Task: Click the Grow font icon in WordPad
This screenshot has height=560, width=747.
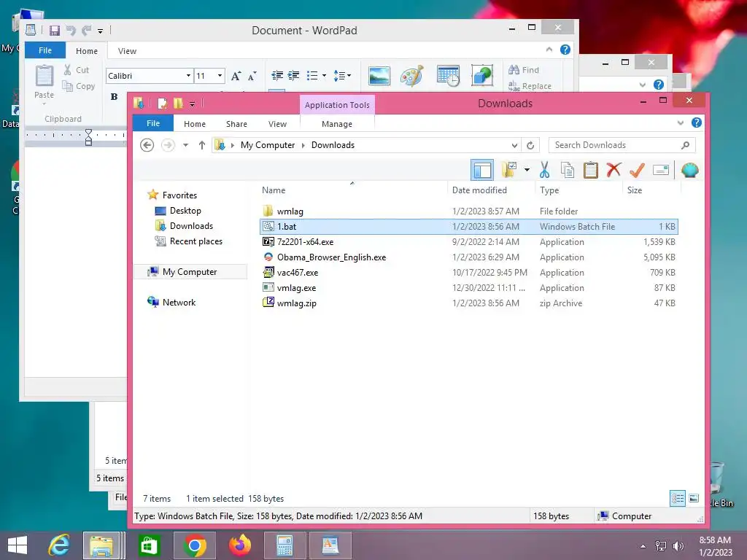Action: coord(236,76)
